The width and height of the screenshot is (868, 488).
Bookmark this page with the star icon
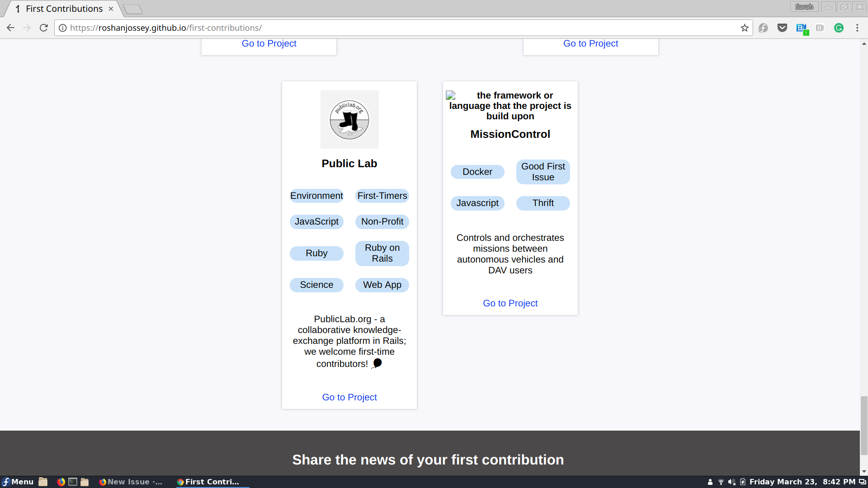745,28
